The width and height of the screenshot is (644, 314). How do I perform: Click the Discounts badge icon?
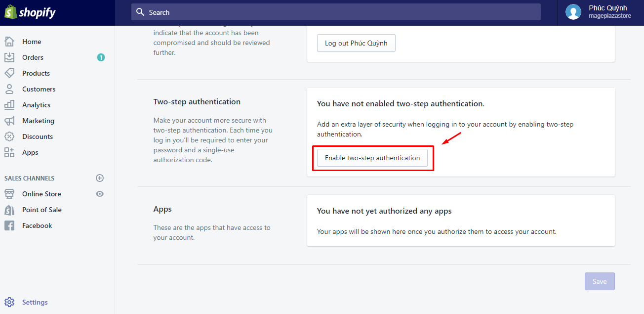[x=9, y=136]
